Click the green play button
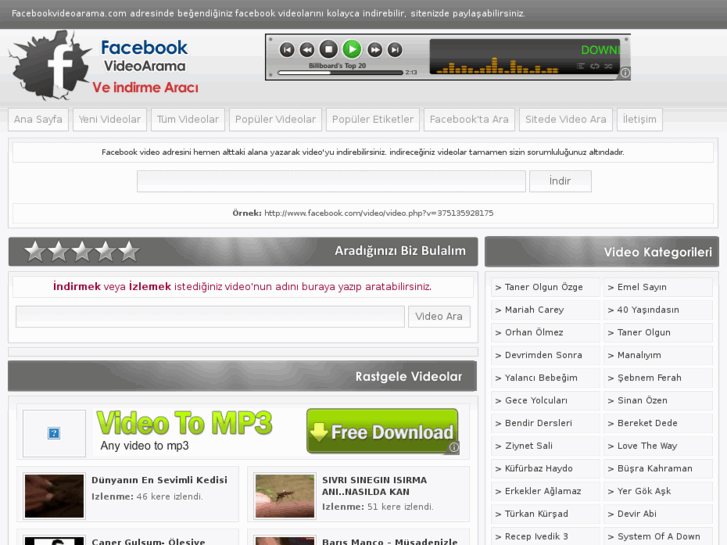Image resolution: width=727 pixels, height=545 pixels. [352, 49]
